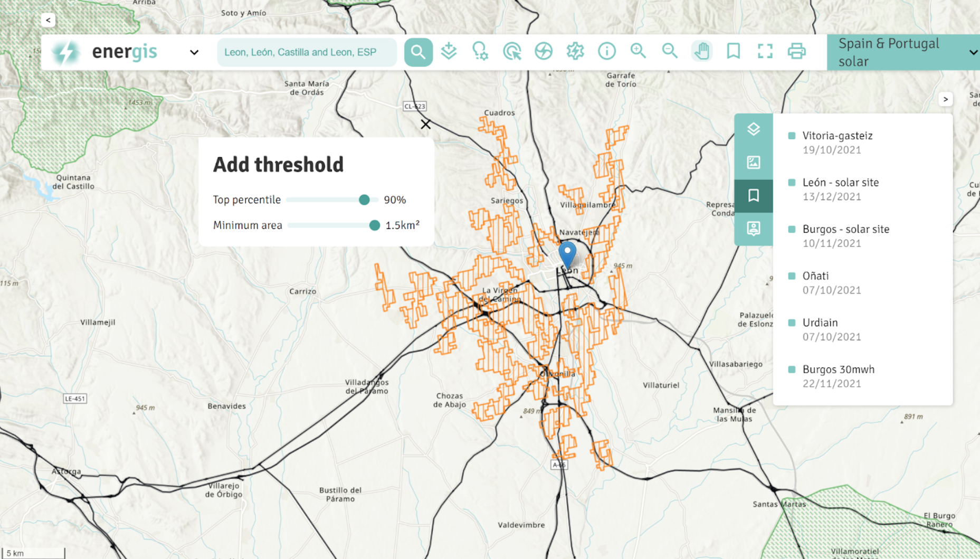The width and height of the screenshot is (980, 559).
Task: Open the download layers icon
Action: coord(449,52)
